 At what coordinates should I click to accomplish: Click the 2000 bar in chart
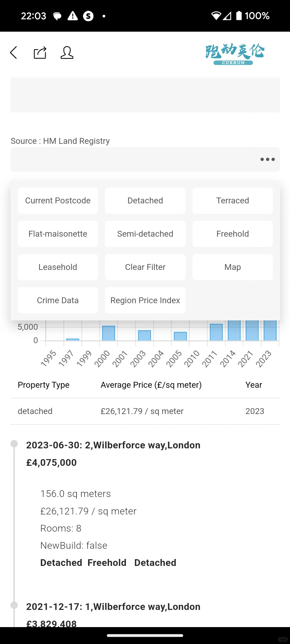click(108, 333)
